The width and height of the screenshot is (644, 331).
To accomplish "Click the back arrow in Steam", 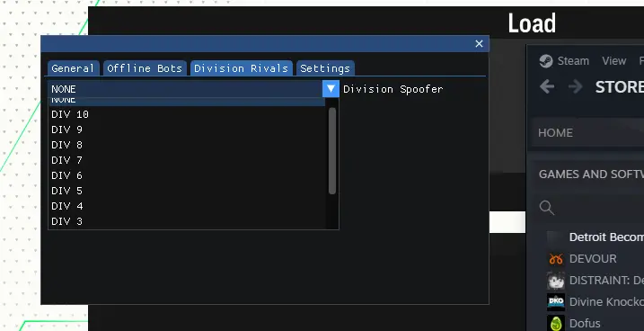I will coord(547,86).
